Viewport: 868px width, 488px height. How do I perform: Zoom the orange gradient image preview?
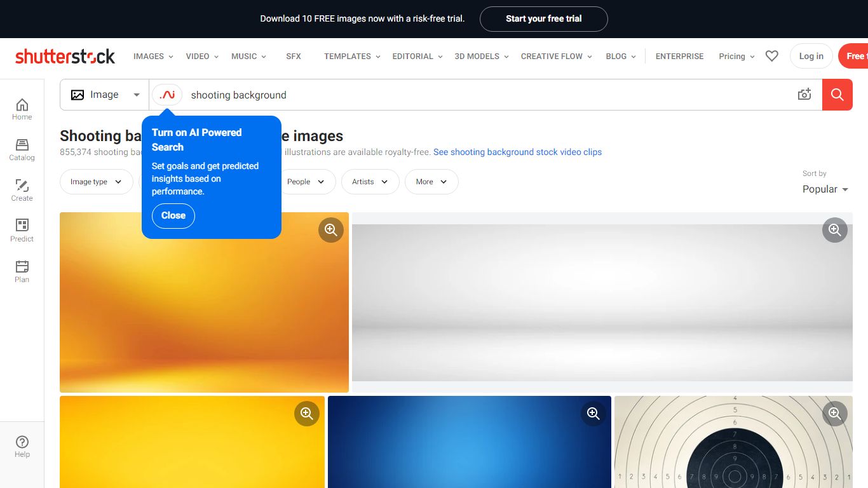[331, 230]
